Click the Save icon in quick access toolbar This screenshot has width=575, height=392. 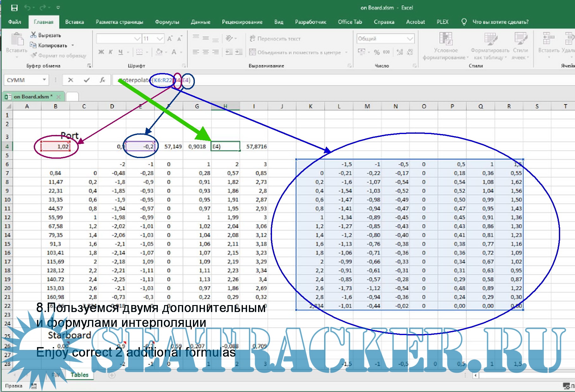point(14,8)
